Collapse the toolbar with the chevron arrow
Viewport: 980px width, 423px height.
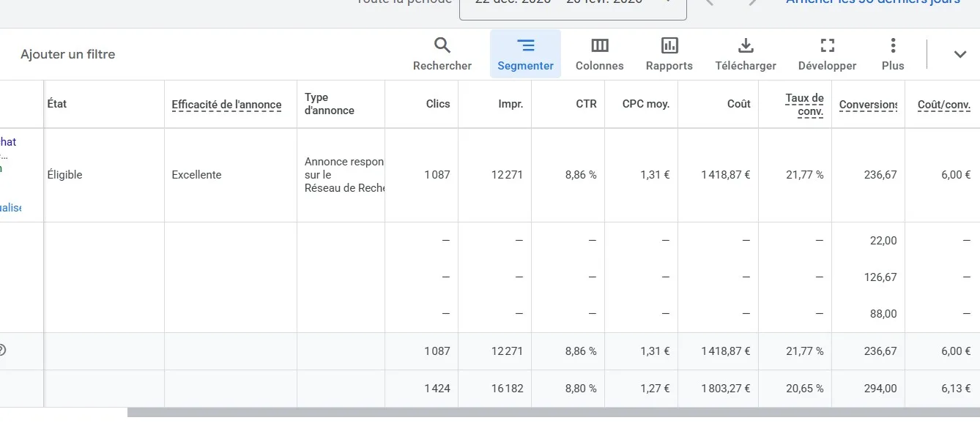(x=960, y=54)
